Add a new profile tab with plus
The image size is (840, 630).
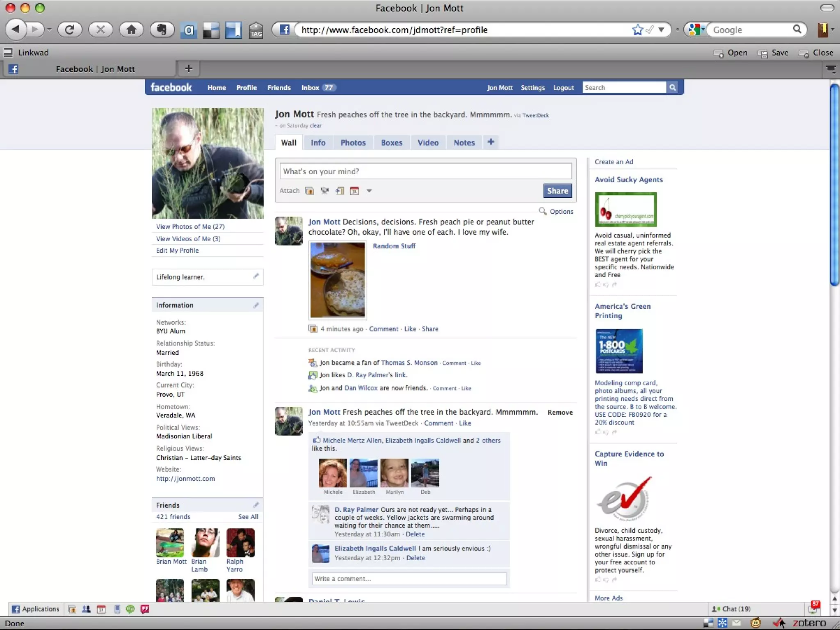(x=491, y=142)
